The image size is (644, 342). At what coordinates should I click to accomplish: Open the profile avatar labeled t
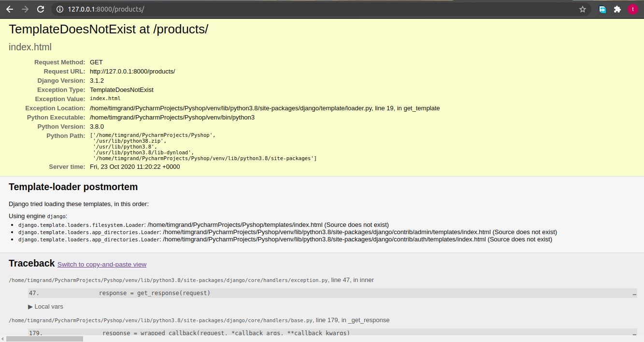(633, 9)
